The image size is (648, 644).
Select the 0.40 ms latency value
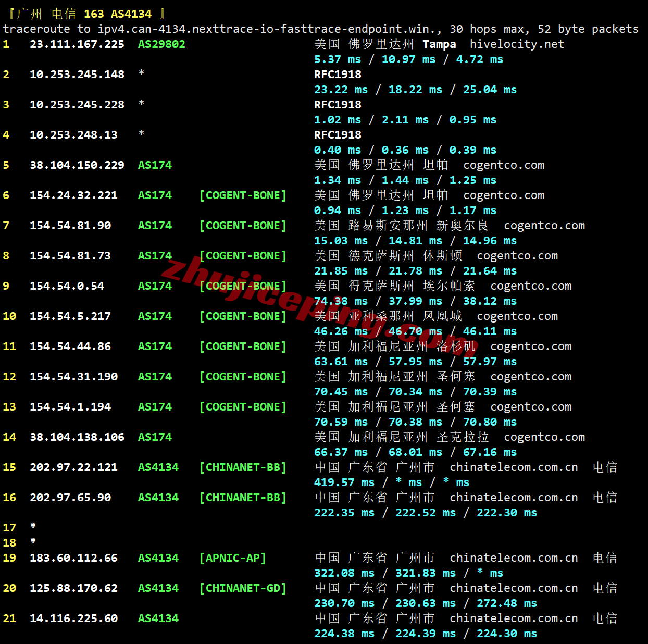pyautogui.click(x=338, y=150)
